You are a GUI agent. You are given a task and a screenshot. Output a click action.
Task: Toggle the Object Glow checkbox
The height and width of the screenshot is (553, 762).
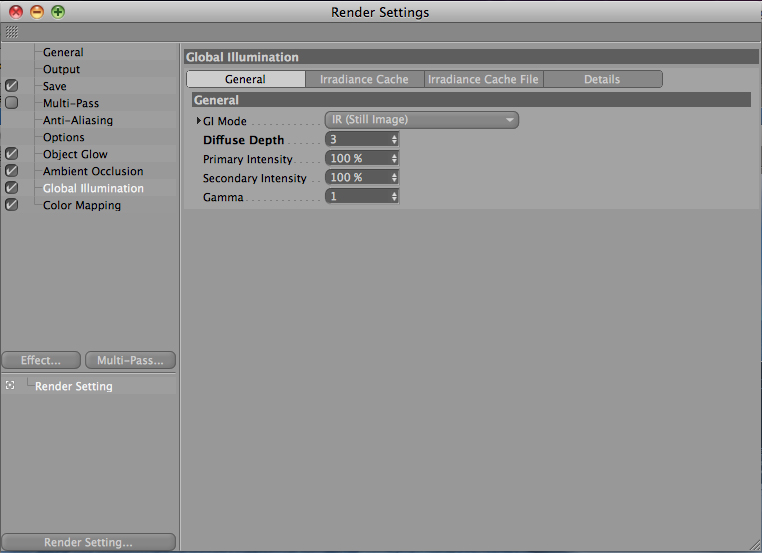coord(12,154)
